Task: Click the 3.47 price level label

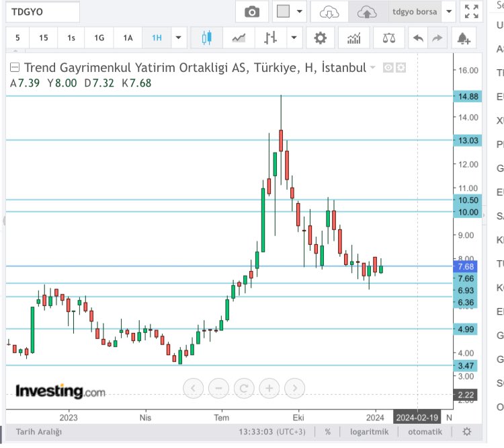Action: (466, 366)
